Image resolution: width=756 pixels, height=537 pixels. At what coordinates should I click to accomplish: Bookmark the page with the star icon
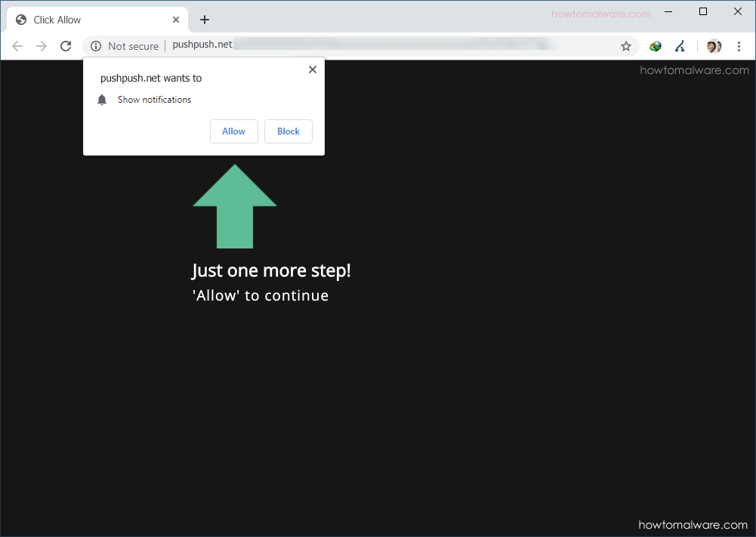click(625, 46)
